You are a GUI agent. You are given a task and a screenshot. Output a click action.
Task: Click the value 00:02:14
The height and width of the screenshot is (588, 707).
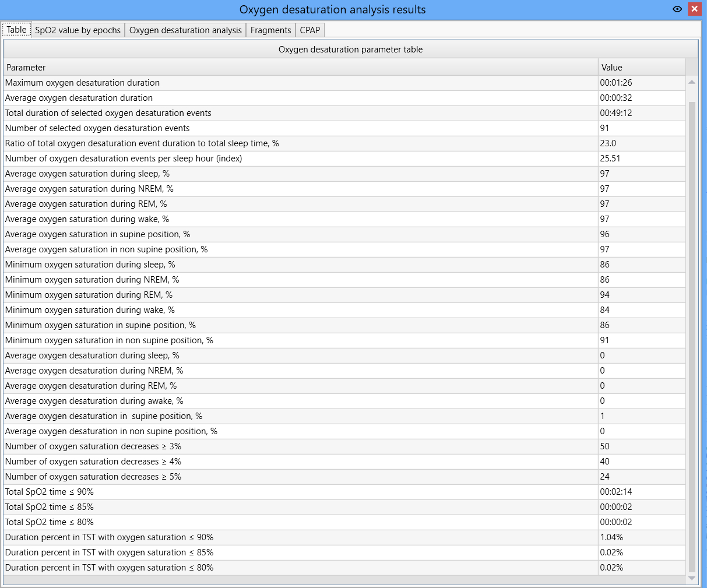[x=616, y=492]
